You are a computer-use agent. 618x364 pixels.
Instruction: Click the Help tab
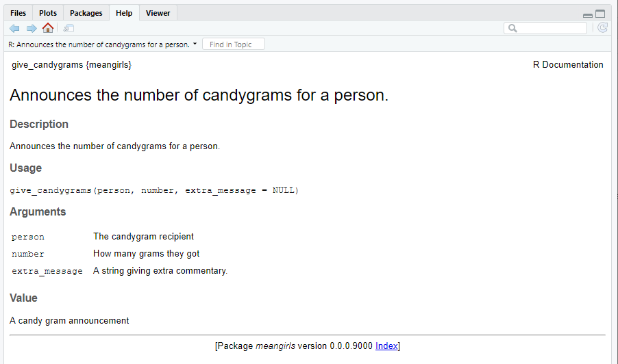(x=124, y=13)
